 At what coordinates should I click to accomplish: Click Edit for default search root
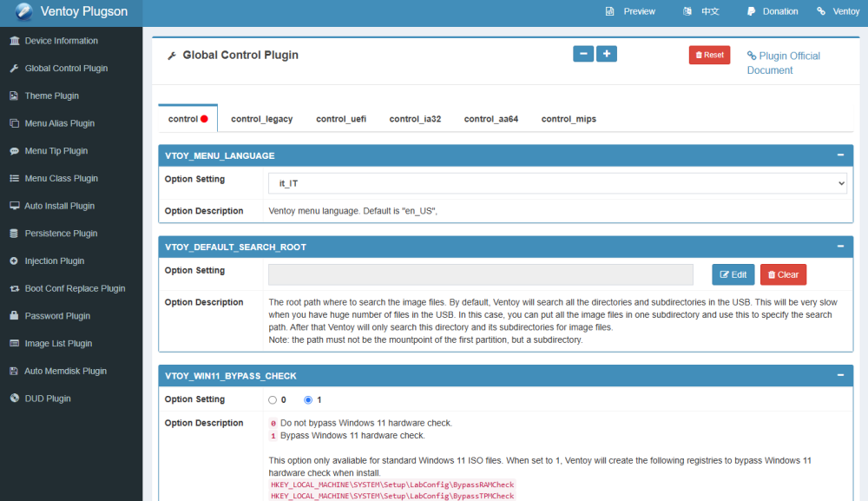[x=733, y=274]
